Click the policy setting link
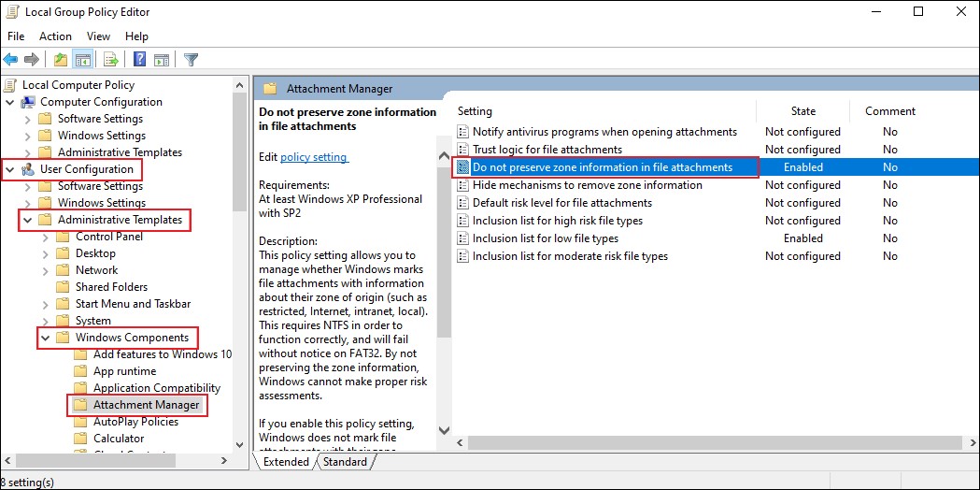 [314, 157]
